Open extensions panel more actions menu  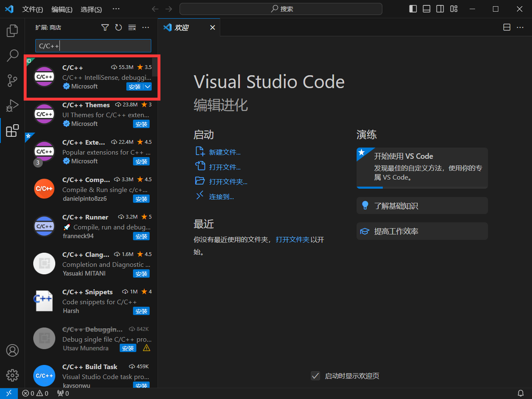(x=145, y=27)
